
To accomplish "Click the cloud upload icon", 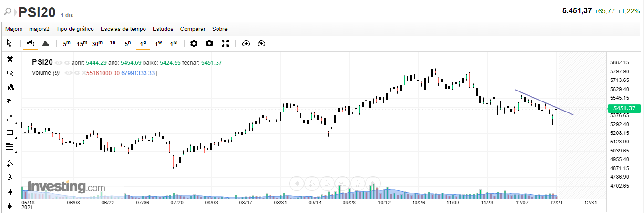I will (x=261, y=43).
